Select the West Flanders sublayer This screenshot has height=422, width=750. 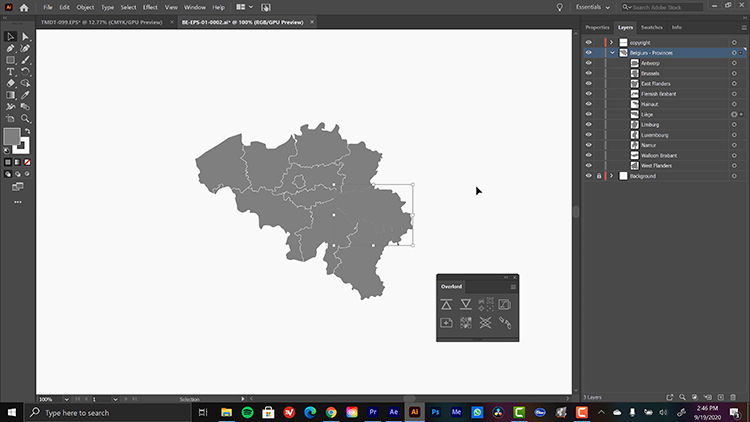[x=656, y=166]
